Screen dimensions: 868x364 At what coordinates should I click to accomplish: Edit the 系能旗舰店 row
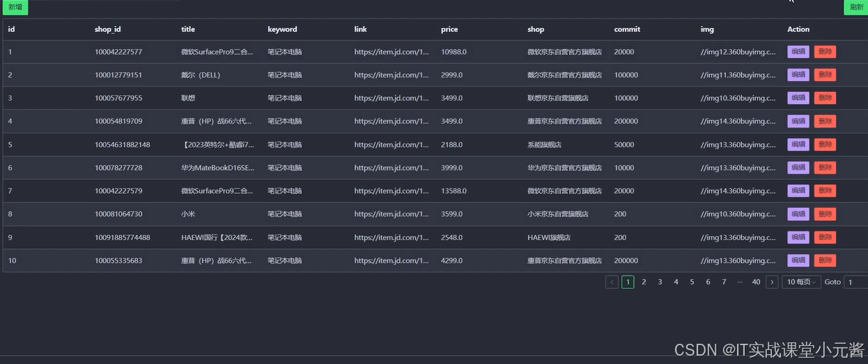(798, 144)
